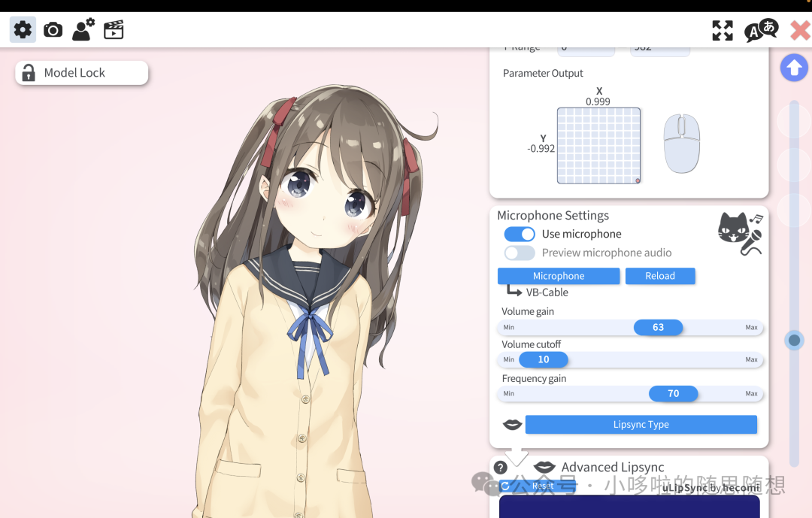Viewport: 812px width, 518px height.
Task: Enable Preview microphone audio toggle
Action: [x=520, y=253]
